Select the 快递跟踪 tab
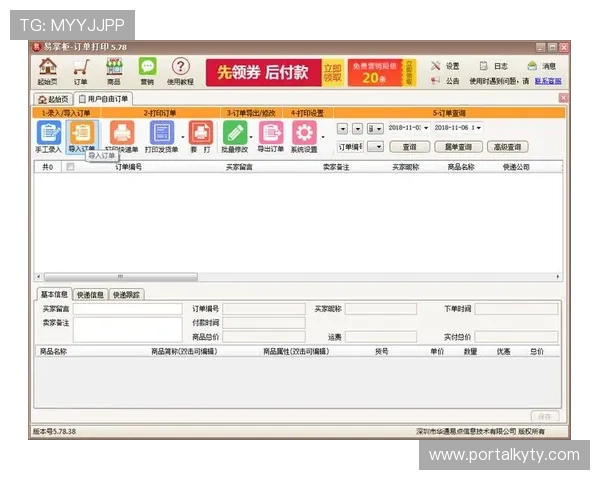The image size is (600, 480). [x=127, y=295]
